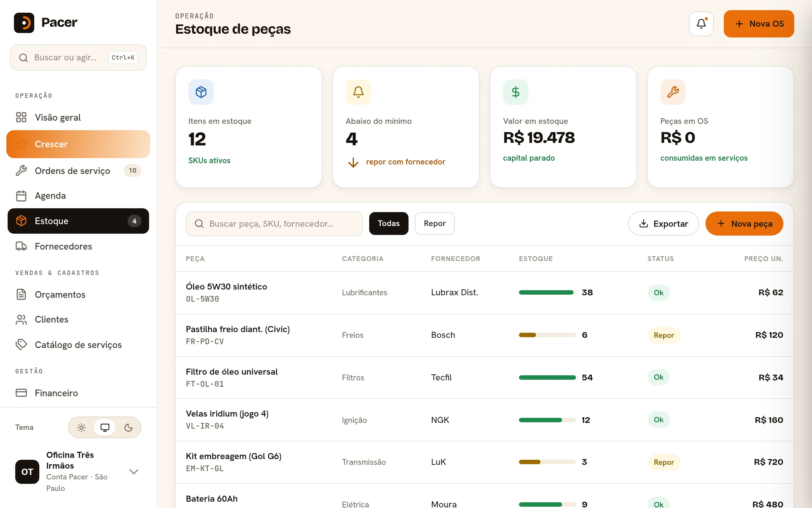Image resolution: width=812 pixels, height=508 pixels.
Task: Click the box icon beside Estoque
Action: (21, 221)
